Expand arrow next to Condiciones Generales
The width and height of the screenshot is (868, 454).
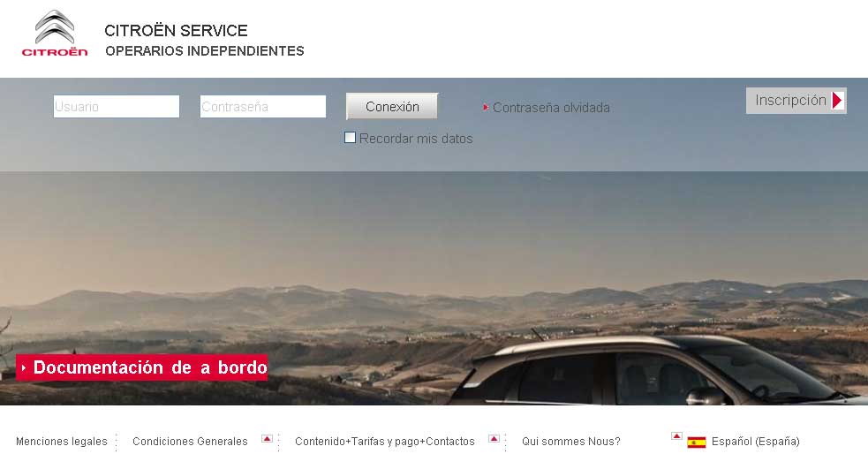pos(267,438)
